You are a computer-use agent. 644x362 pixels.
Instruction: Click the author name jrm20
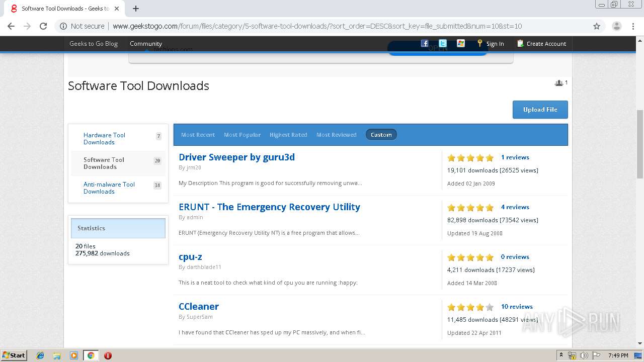[x=194, y=167]
